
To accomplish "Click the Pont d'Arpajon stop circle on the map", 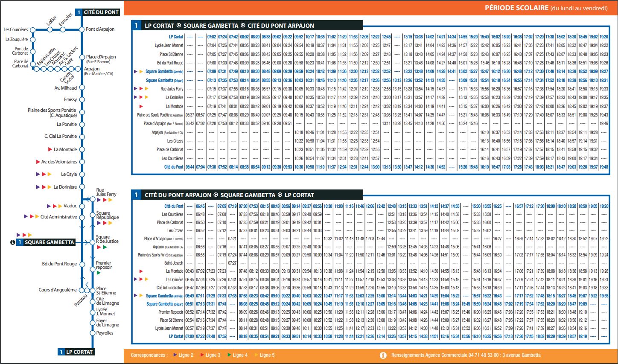I will (x=82, y=29).
